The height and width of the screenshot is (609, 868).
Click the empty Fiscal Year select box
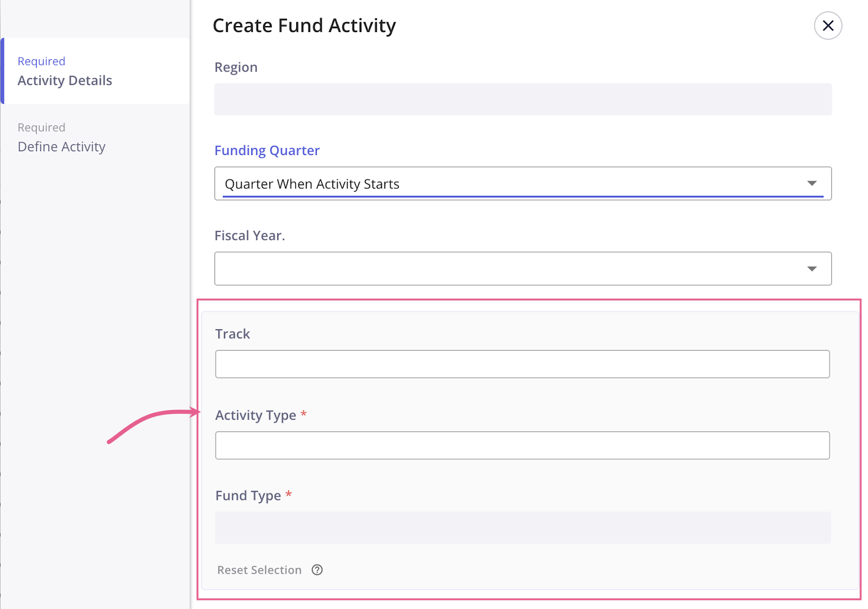pyautogui.click(x=510, y=269)
